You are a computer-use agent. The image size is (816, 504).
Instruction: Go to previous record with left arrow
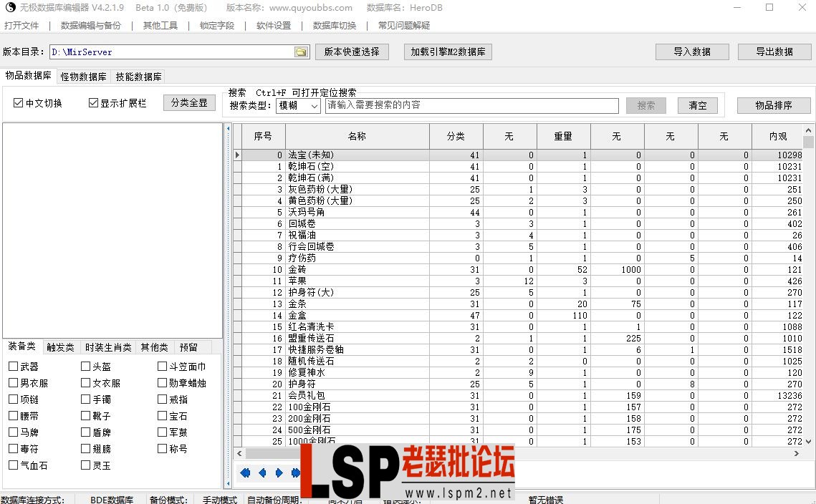[x=262, y=472]
